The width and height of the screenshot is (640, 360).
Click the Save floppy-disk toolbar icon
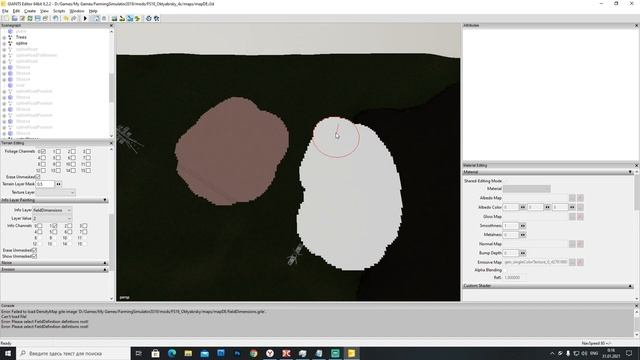pos(38,18)
